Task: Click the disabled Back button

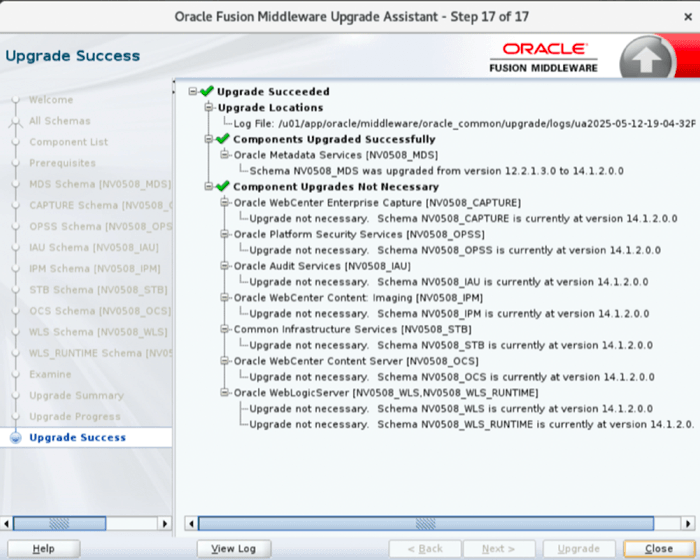Action: (425, 549)
